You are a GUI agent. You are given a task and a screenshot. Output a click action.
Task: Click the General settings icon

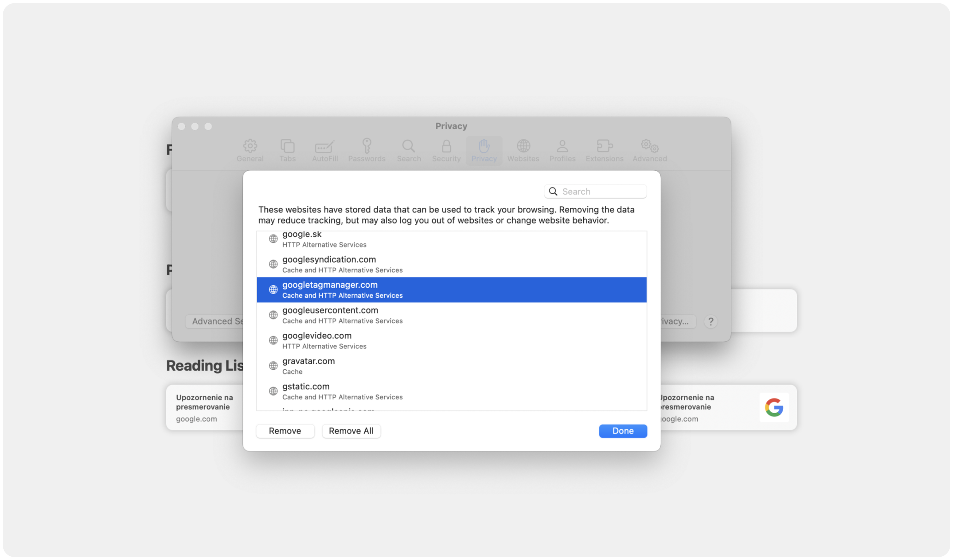250,150
